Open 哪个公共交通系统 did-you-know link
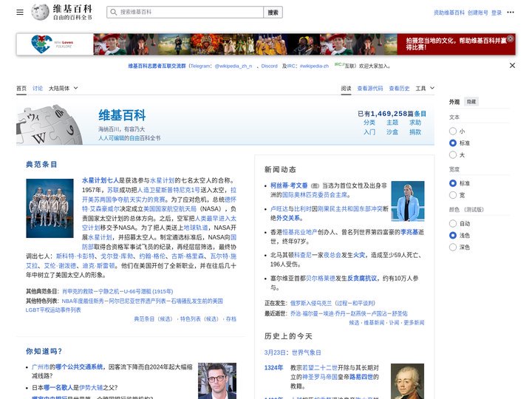The image size is (532, 399). click(x=79, y=366)
